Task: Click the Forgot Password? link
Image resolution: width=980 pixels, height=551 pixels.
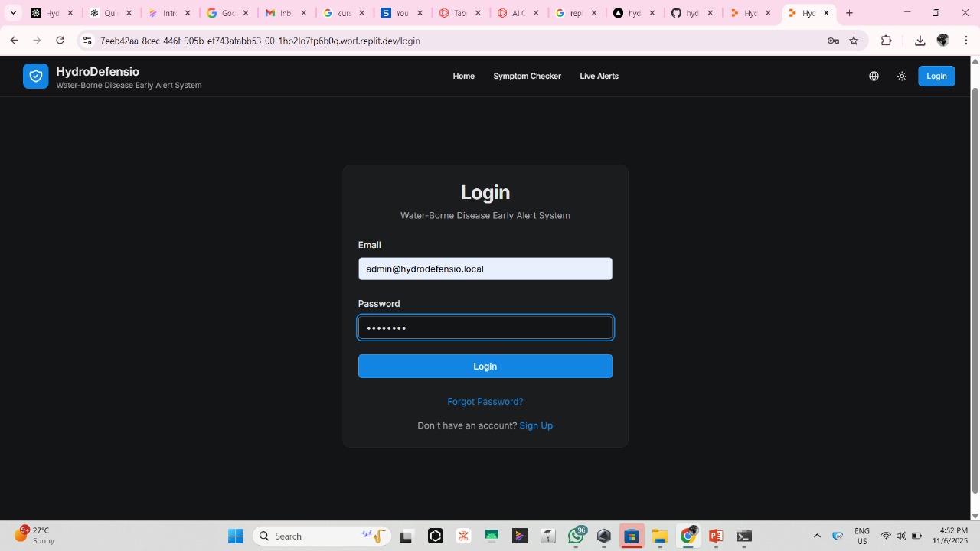Action: point(485,402)
